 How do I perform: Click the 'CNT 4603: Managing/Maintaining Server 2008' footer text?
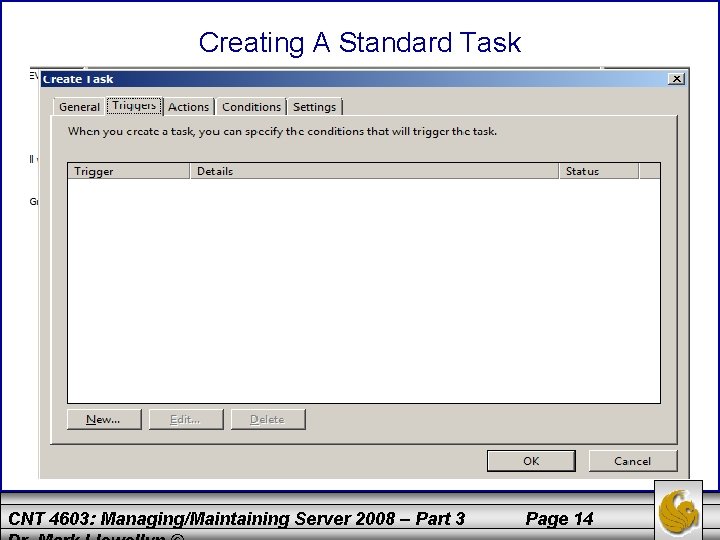pos(202,519)
